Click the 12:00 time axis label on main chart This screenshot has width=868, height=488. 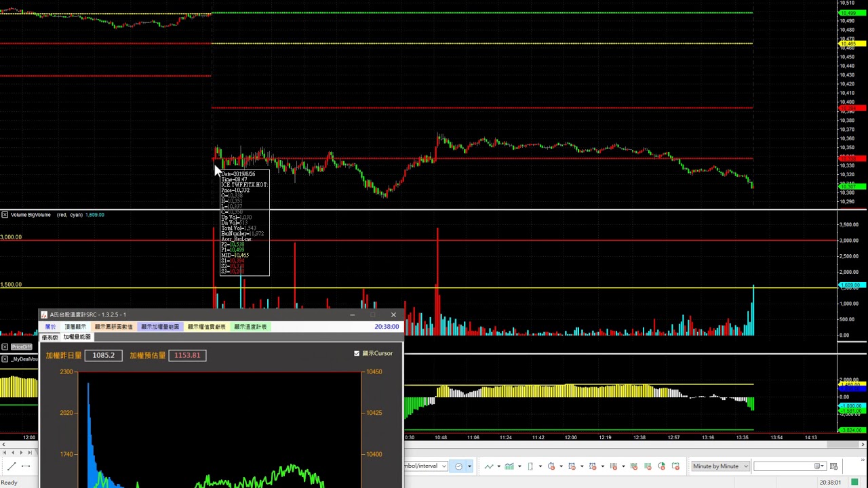coord(571,438)
